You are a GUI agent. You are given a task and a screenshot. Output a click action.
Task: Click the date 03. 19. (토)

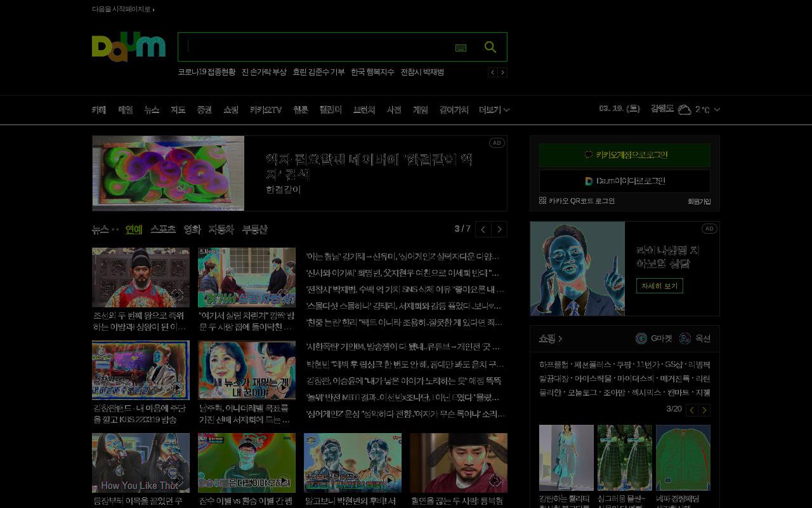[619, 109]
